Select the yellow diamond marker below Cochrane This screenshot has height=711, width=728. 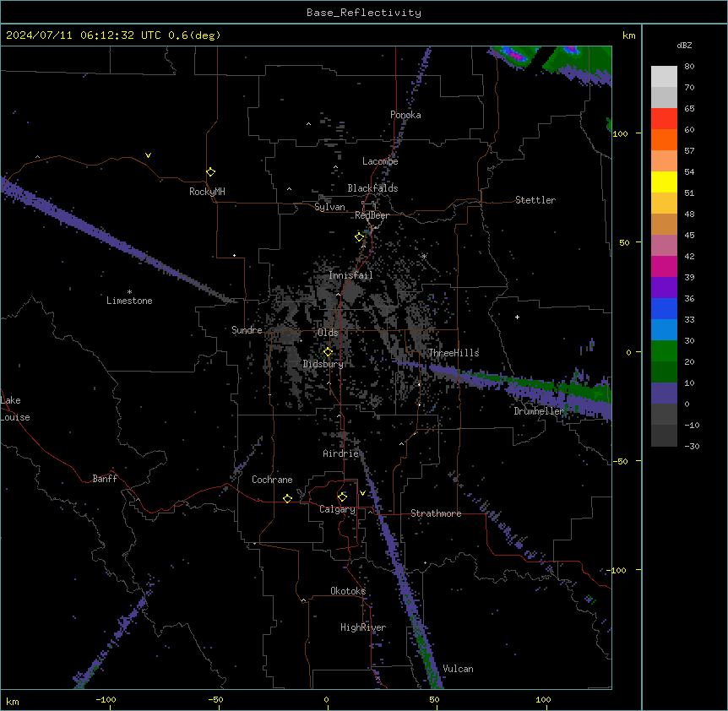(287, 498)
